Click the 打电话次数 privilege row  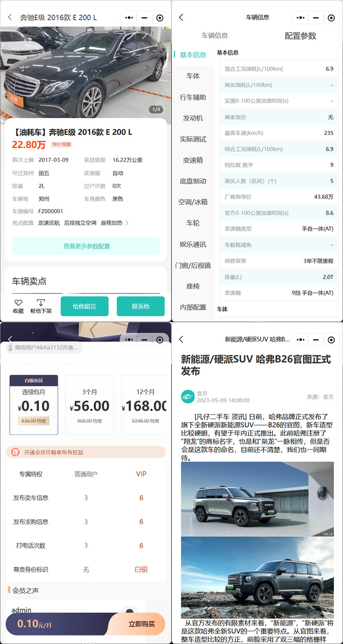click(x=86, y=545)
